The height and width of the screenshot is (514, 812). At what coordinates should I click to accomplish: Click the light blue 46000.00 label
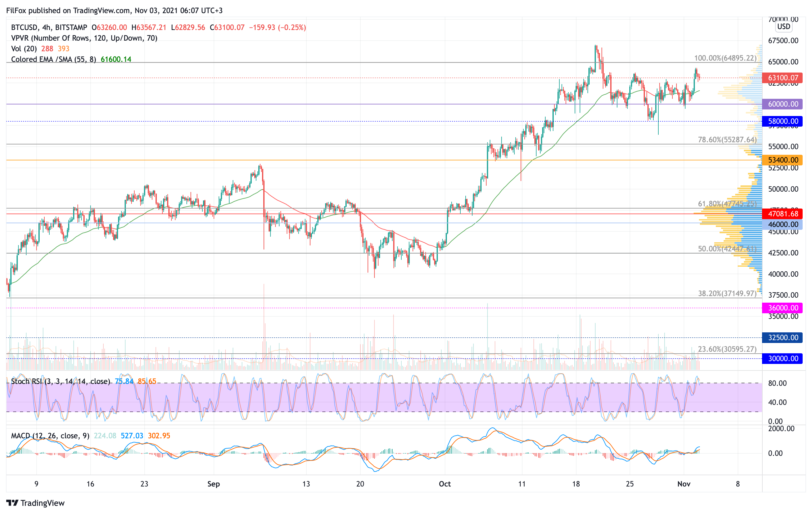[783, 224]
